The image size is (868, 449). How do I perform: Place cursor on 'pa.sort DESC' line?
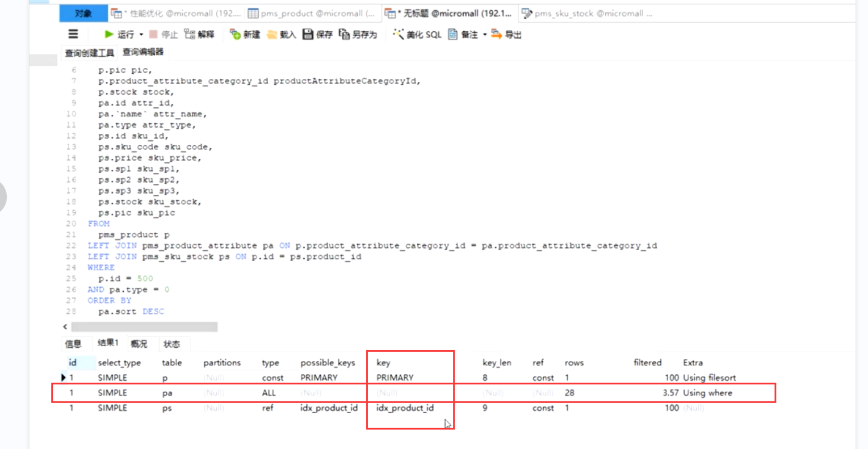click(131, 312)
